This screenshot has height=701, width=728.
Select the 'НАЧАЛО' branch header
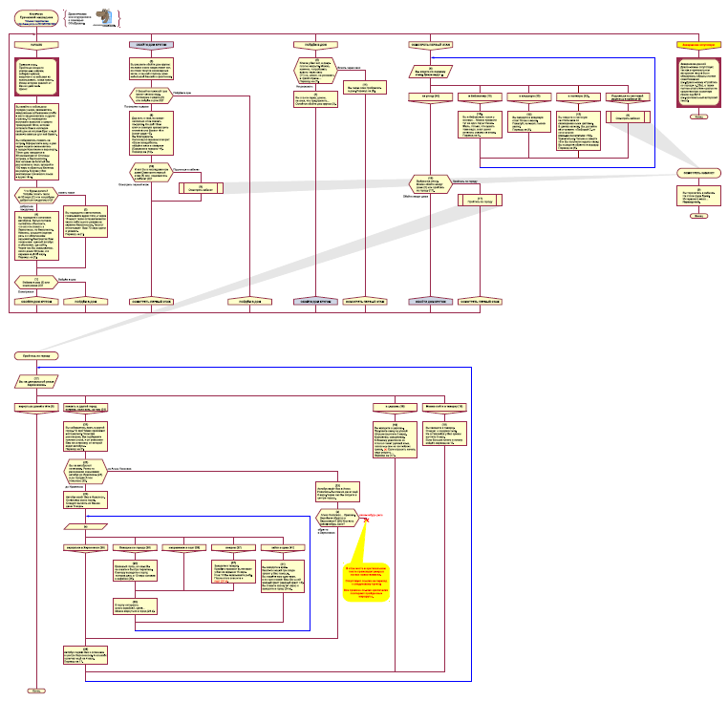(35, 45)
